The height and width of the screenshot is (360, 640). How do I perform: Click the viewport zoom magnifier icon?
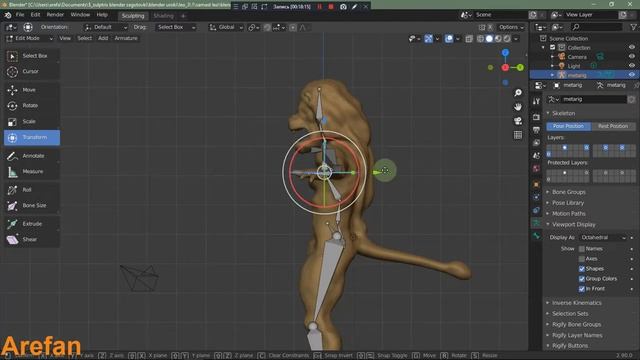518,93
